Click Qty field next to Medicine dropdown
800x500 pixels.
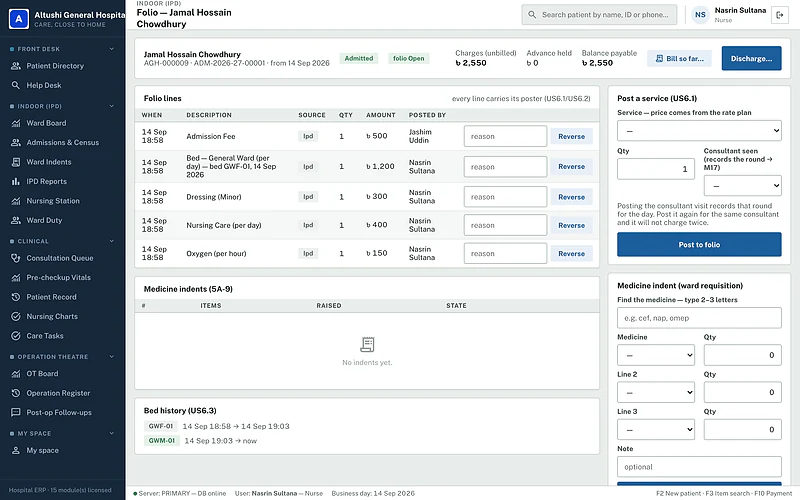click(x=742, y=355)
